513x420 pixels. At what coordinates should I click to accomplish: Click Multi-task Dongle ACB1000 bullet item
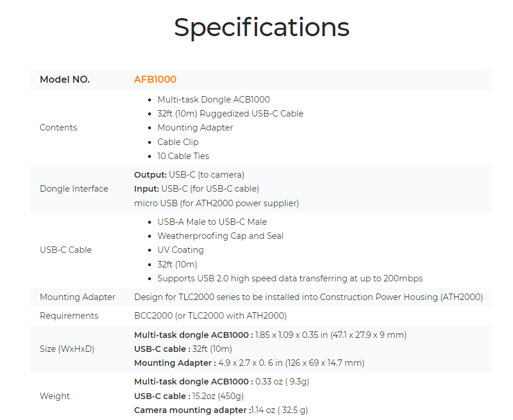[213, 100]
